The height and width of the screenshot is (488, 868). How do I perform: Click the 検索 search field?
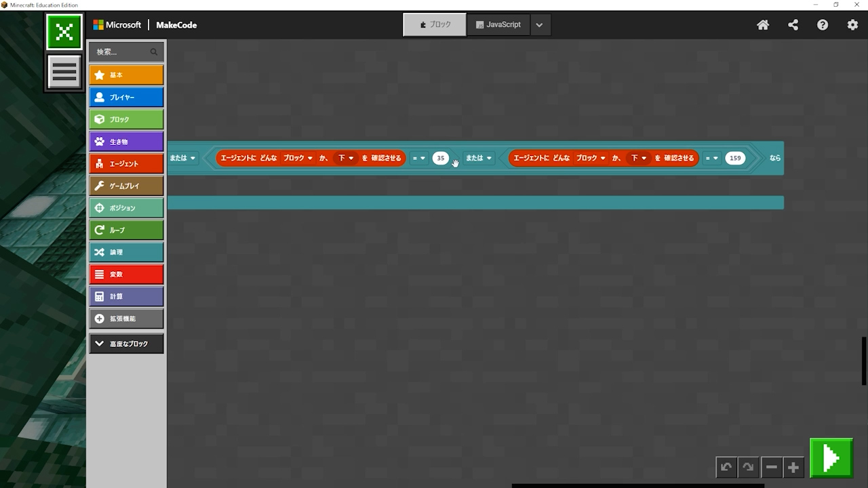click(x=122, y=52)
